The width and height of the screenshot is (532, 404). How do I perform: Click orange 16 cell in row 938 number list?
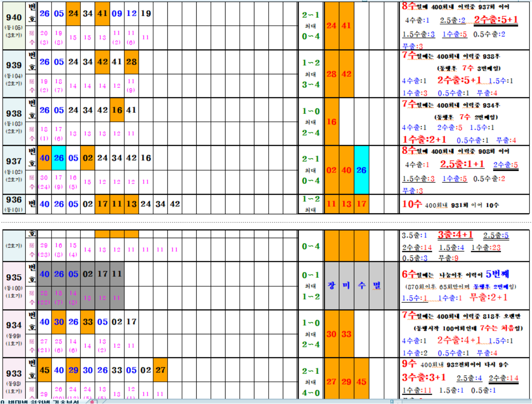[x=117, y=110]
